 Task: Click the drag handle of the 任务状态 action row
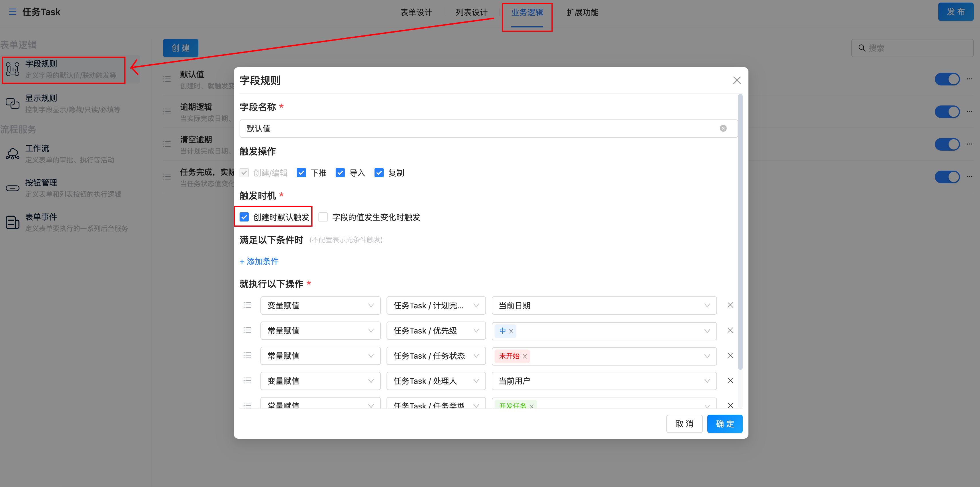[x=247, y=355]
